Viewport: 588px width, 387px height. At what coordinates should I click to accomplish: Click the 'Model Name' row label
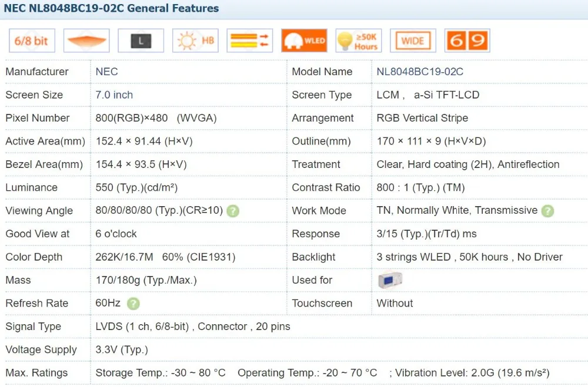pos(322,72)
